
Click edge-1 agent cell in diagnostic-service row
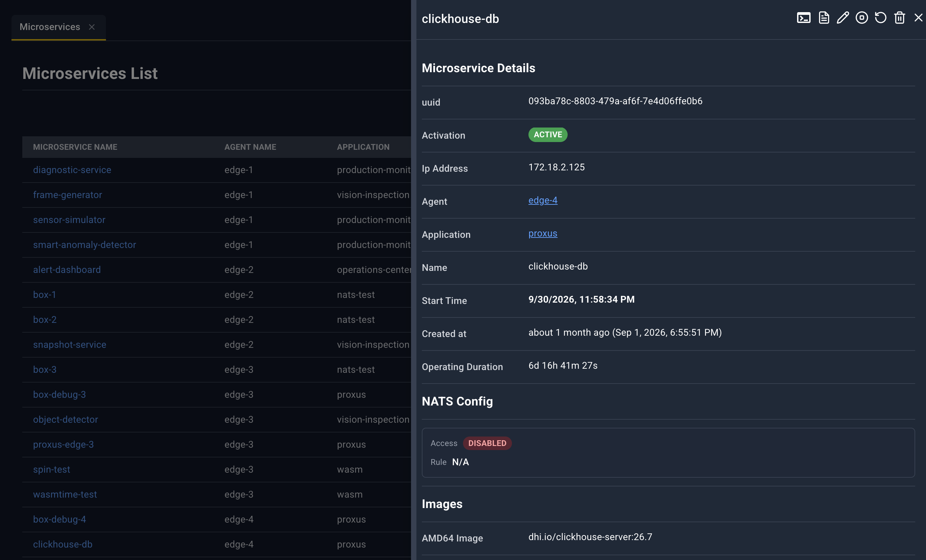(x=239, y=170)
